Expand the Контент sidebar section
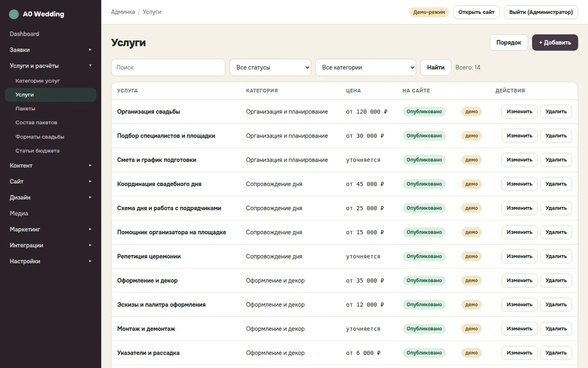Screen dimensions: 588x368 (x=50, y=165)
